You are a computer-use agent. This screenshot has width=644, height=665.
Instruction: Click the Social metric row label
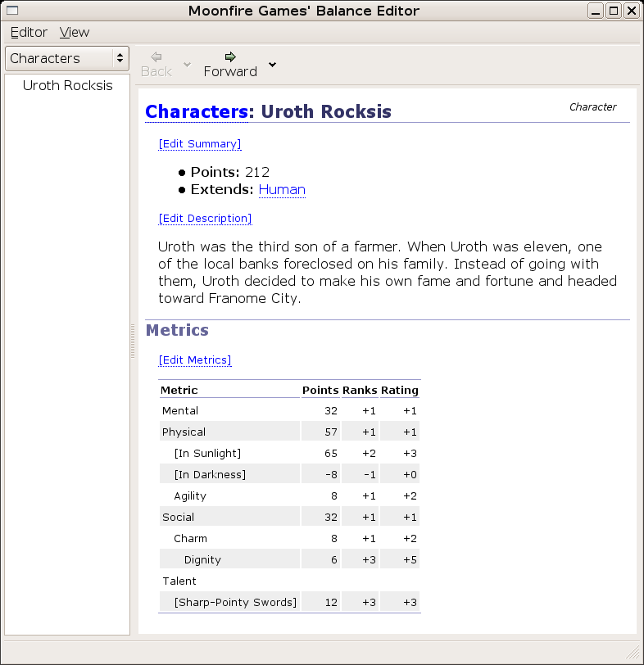(178, 518)
